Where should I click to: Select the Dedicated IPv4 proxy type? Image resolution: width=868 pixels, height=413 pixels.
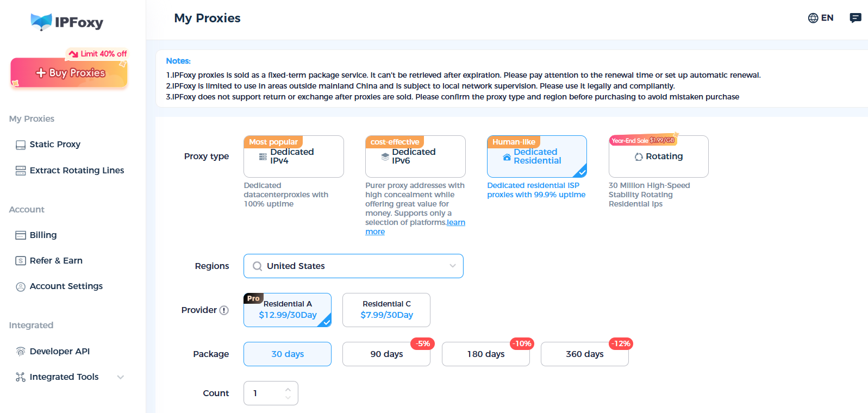click(294, 157)
